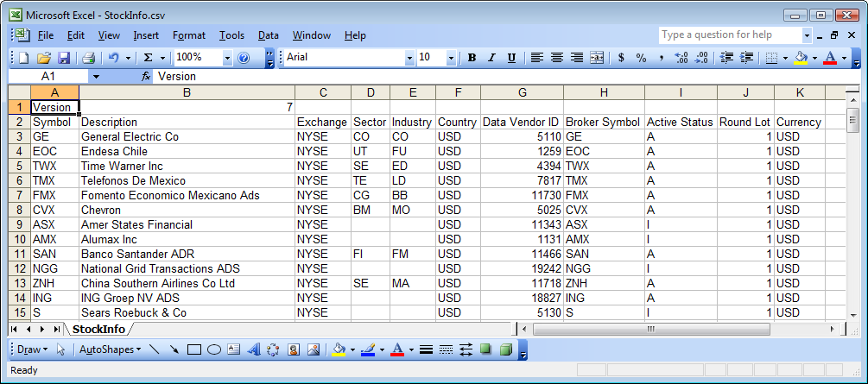This screenshot has height=384, width=868.
Task: Apply the blue Line Color in Drawing toolbar
Action: pyautogui.click(x=368, y=349)
